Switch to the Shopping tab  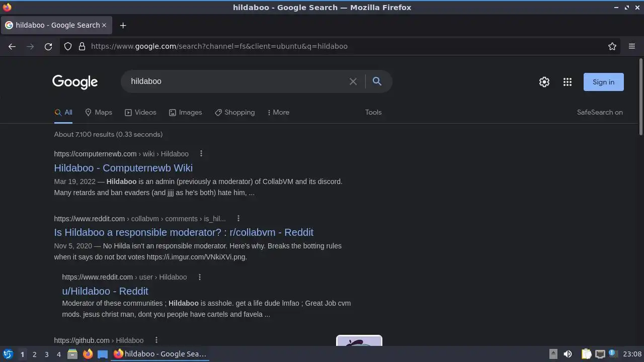[x=234, y=113]
